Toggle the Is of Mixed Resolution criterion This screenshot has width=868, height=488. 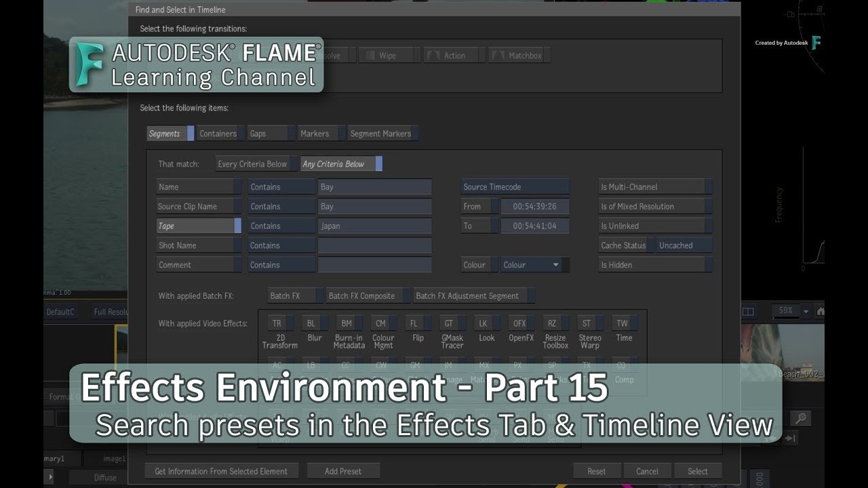pyautogui.click(x=655, y=206)
